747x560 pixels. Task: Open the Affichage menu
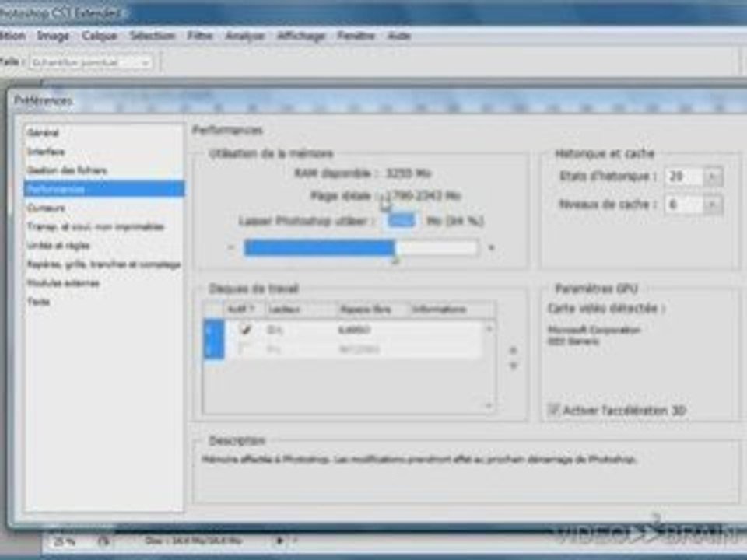click(301, 36)
